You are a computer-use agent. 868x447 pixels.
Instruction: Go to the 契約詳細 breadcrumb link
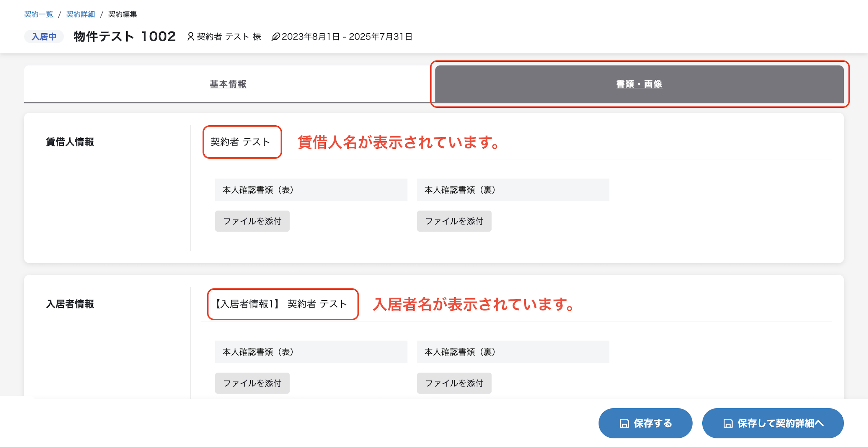coord(81,14)
